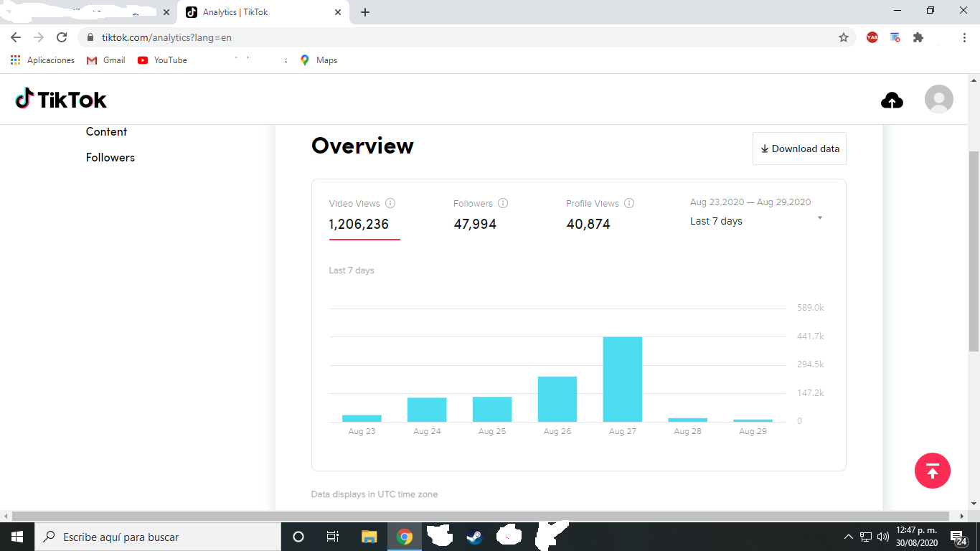This screenshot has height=551, width=980.
Task: Open a new browser tab
Action: pyautogui.click(x=365, y=12)
